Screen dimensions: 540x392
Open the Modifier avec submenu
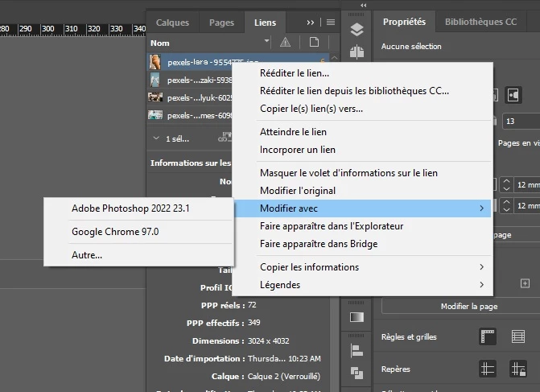pyautogui.click(x=363, y=208)
